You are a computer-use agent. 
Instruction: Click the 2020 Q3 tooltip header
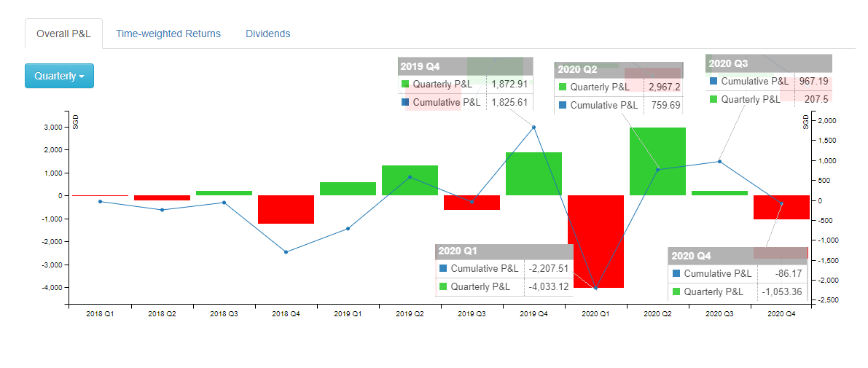(x=769, y=63)
